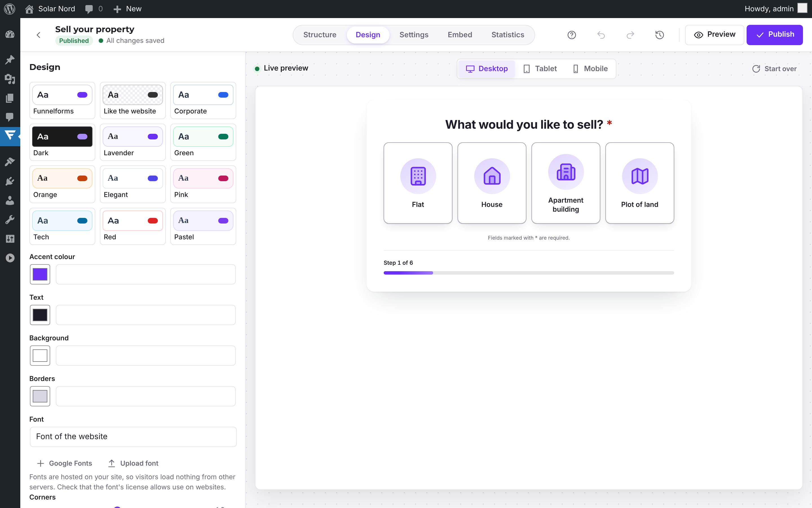Switch preview to Tablet view
This screenshot has height=508, width=812.
click(540, 69)
